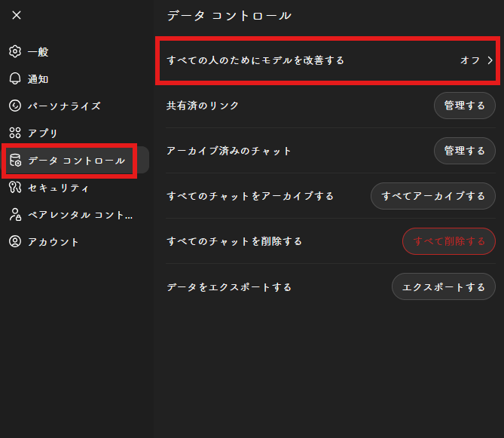Click the red すべて削除する button
504x438 pixels.
pyautogui.click(x=449, y=241)
